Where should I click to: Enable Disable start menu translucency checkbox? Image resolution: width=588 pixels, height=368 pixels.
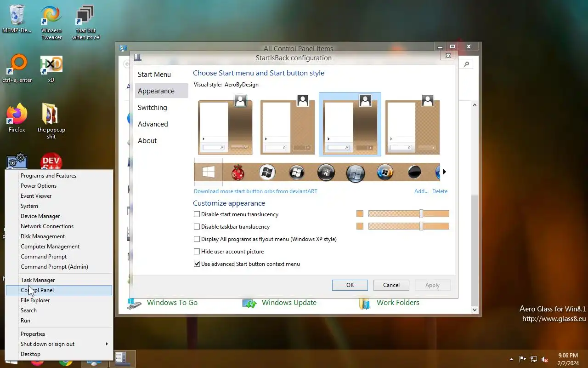tap(197, 214)
